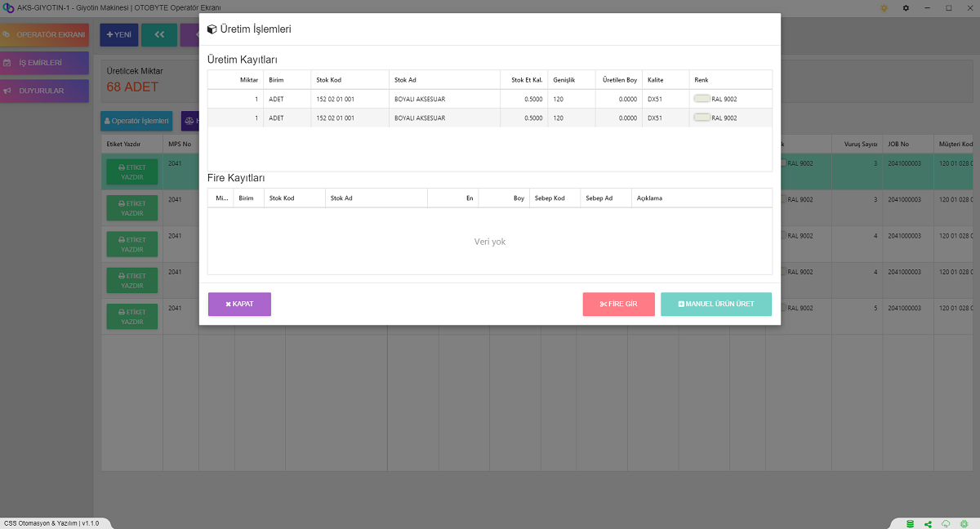Open the İŞ EMİRLERİ sidebar menu
980x529 pixels.
pyautogui.click(x=45, y=63)
